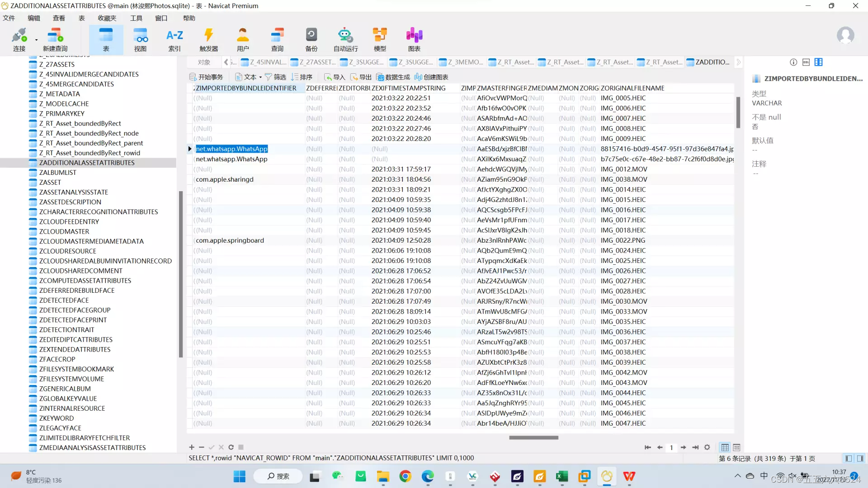Image resolution: width=868 pixels, height=488 pixels.
Task: Click the refresh icon below the grid
Action: 231,447
